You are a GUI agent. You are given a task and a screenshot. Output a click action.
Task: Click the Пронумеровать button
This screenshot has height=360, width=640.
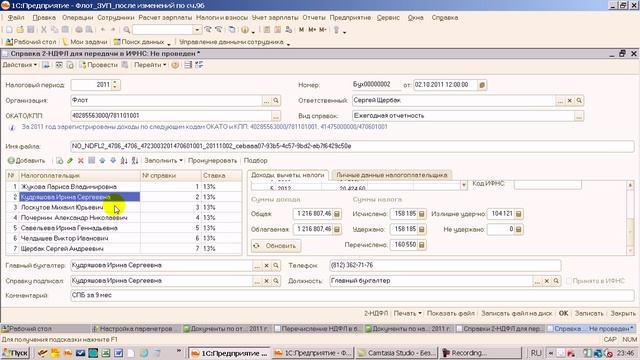point(212,161)
